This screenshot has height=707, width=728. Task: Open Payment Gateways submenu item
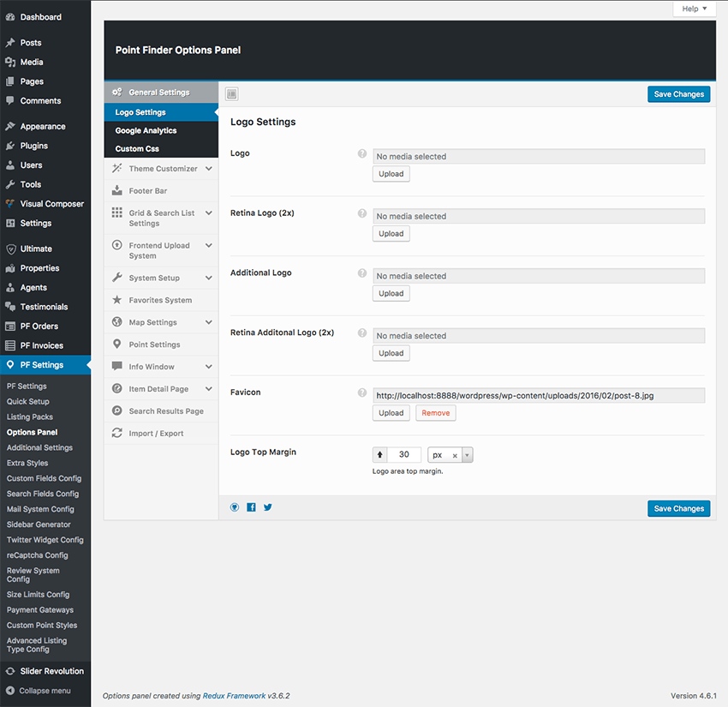point(40,610)
